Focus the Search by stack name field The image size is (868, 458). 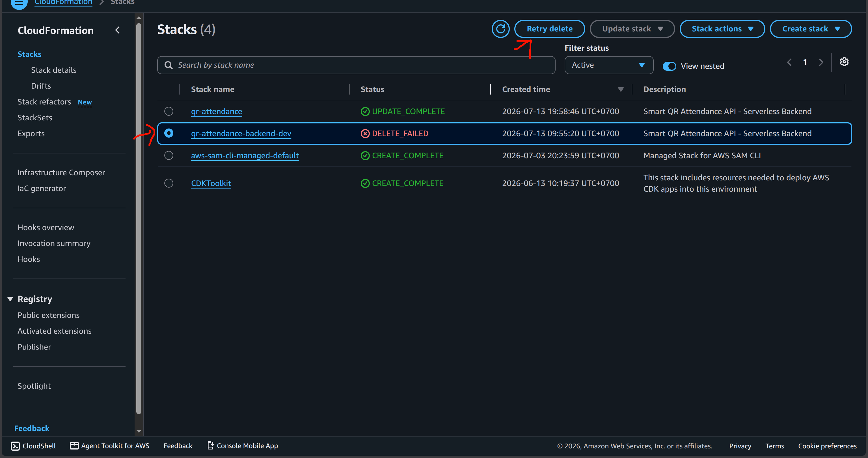356,65
